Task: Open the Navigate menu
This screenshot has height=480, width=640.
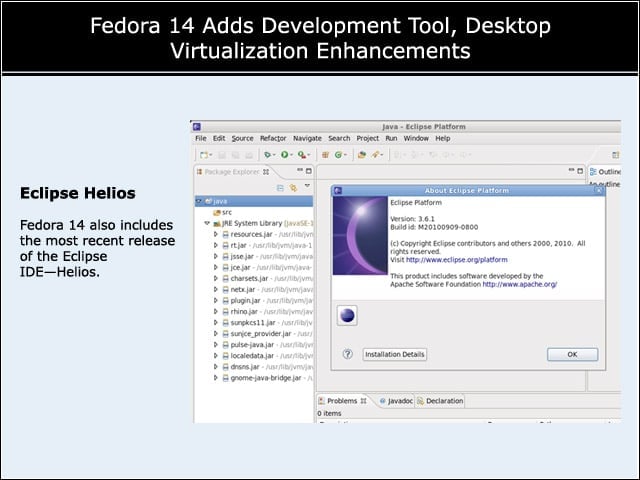Action: click(x=307, y=138)
